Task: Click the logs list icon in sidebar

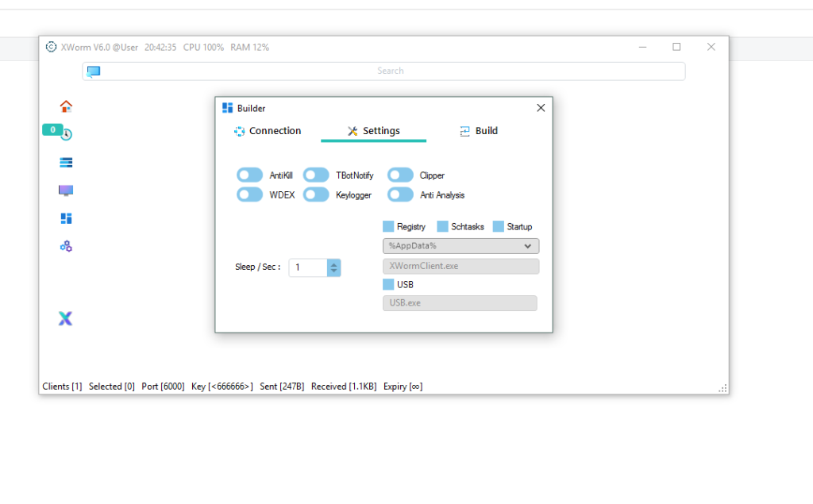Action: point(66,162)
